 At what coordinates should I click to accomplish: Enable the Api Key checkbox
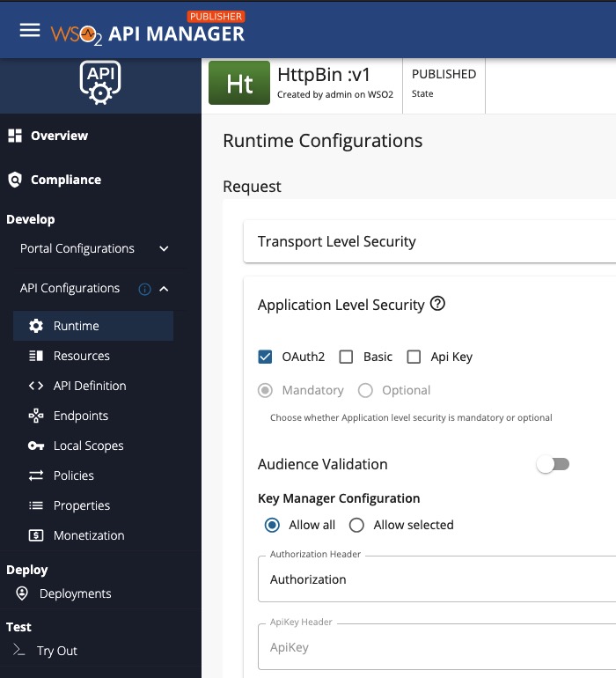pos(414,357)
